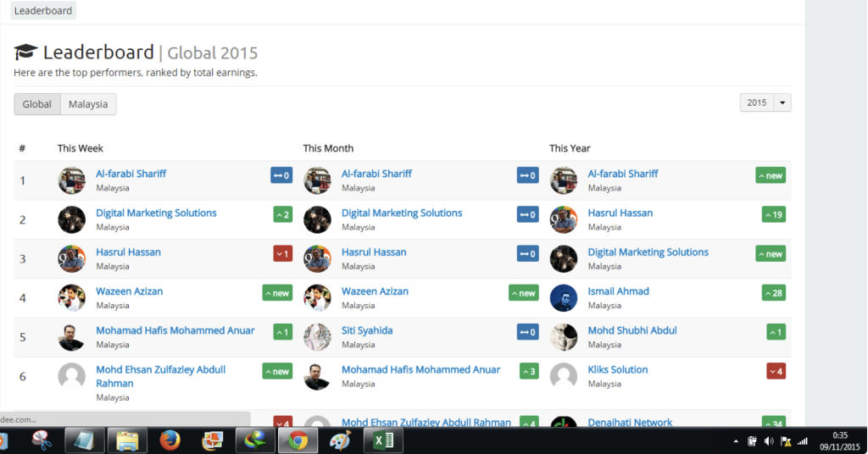
Task: Open the Paint palette taskbar icon
Action: tap(339, 440)
